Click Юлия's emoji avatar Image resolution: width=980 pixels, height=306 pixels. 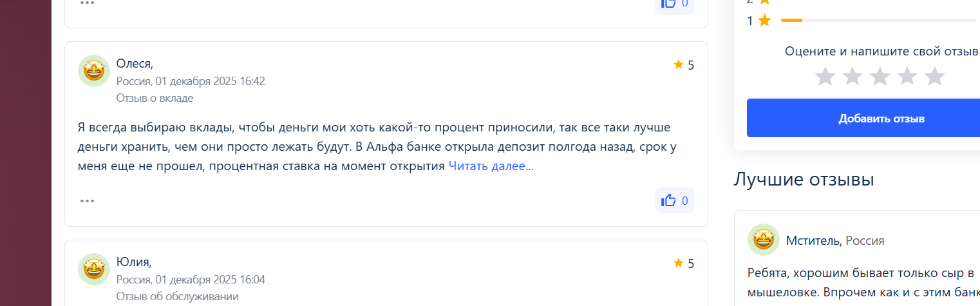point(94,269)
